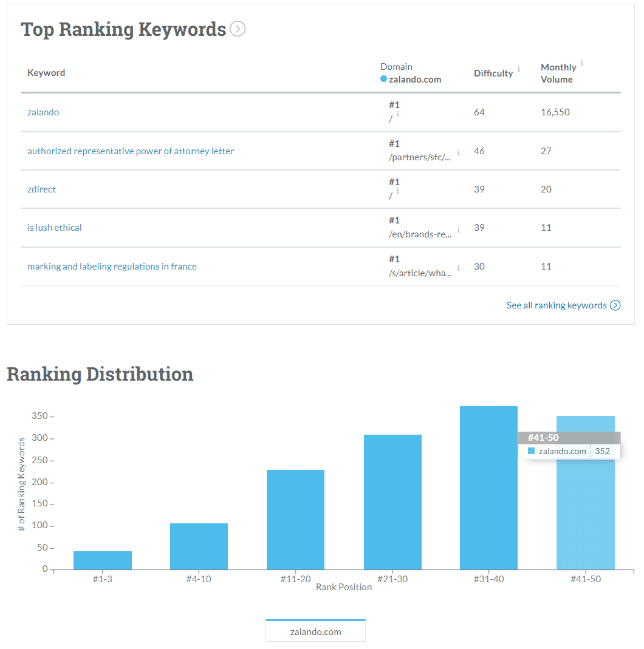Click the #31-40 rank position bar
The width and height of the screenshot is (644, 649).
[488, 488]
